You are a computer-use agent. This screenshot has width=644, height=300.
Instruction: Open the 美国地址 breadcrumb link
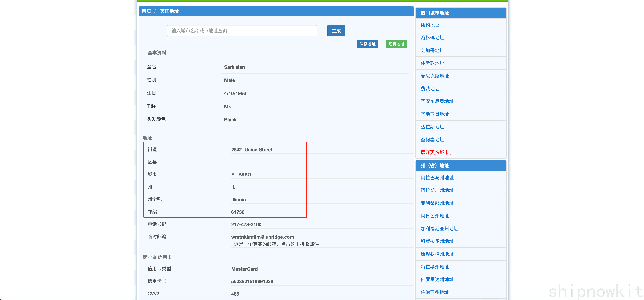(x=169, y=11)
